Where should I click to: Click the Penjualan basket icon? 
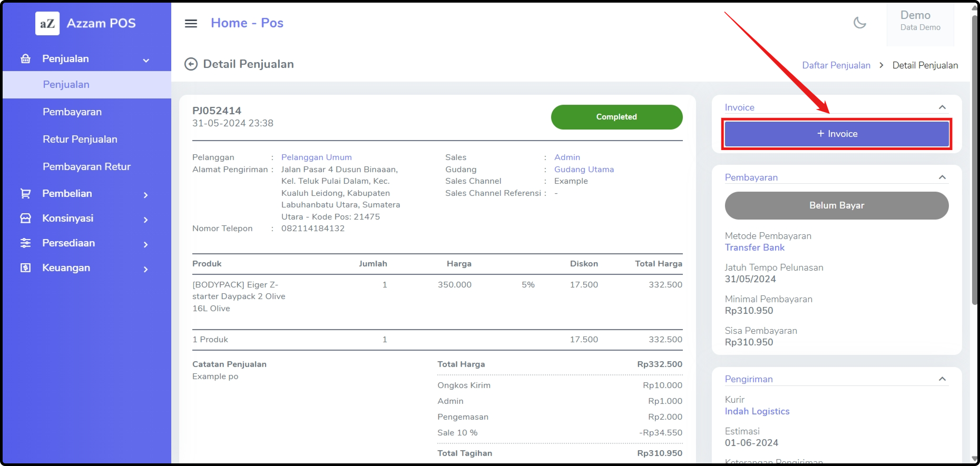[x=26, y=59]
